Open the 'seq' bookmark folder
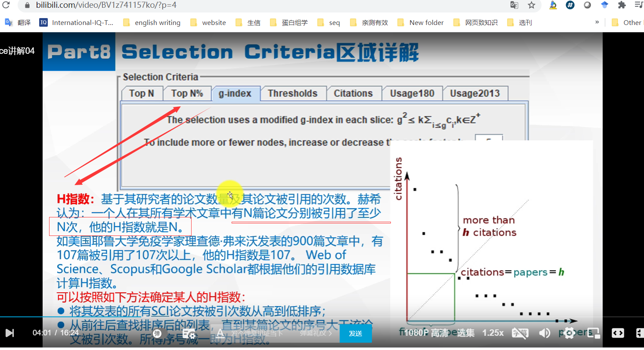 tap(328, 22)
